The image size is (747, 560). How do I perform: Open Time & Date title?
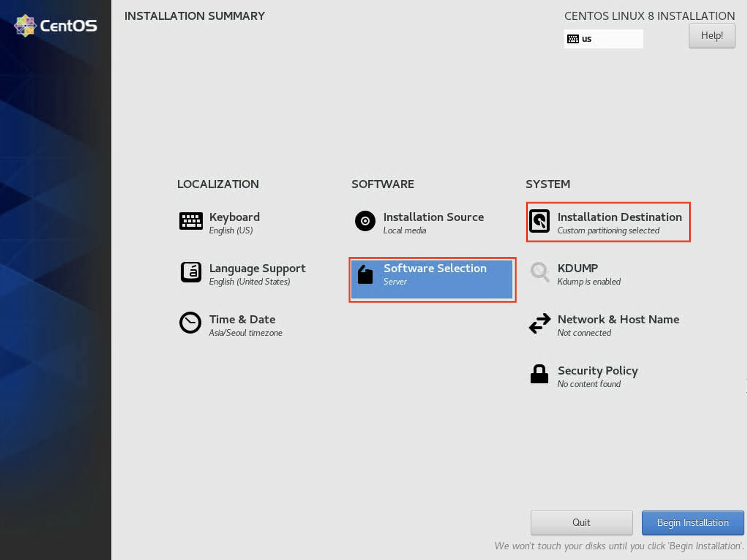point(242,319)
